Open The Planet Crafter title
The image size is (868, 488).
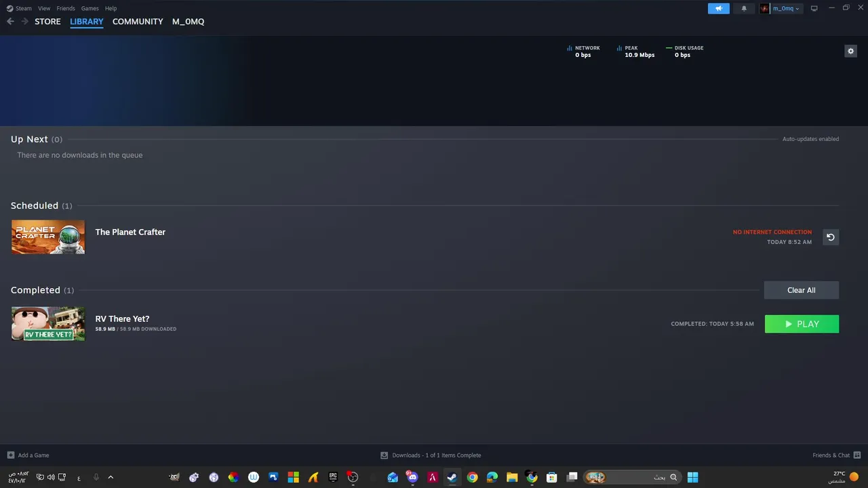130,232
